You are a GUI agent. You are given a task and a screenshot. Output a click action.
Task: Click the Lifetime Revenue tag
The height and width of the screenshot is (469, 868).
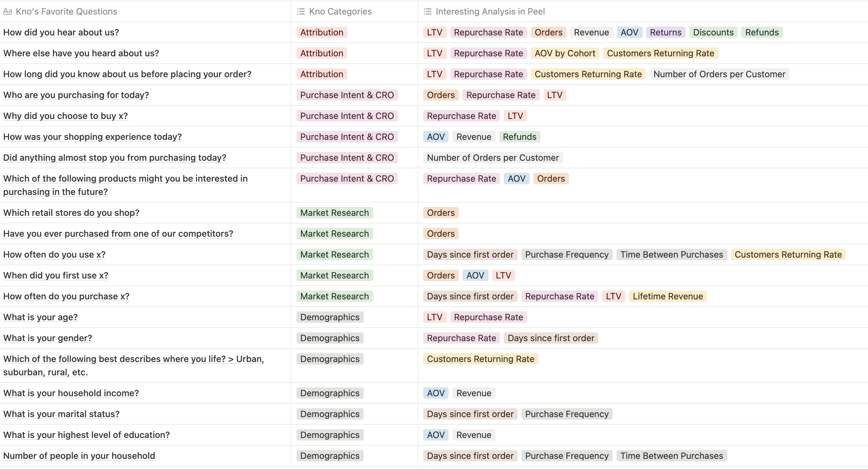pyautogui.click(x=667, y=296)
